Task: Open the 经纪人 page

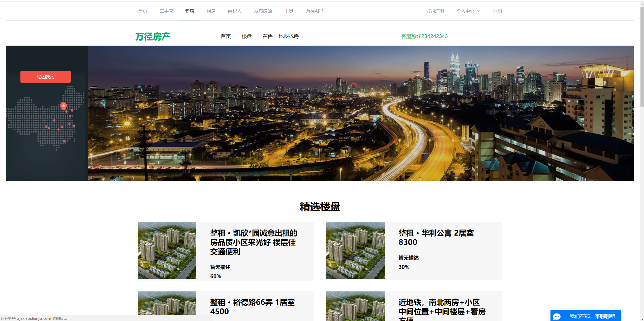Action: click(235, 11)
